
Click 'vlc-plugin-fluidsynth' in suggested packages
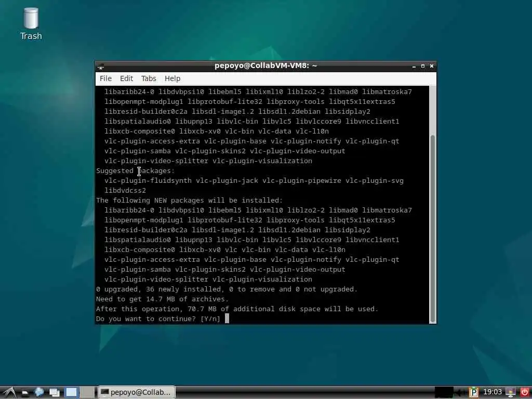148,181
